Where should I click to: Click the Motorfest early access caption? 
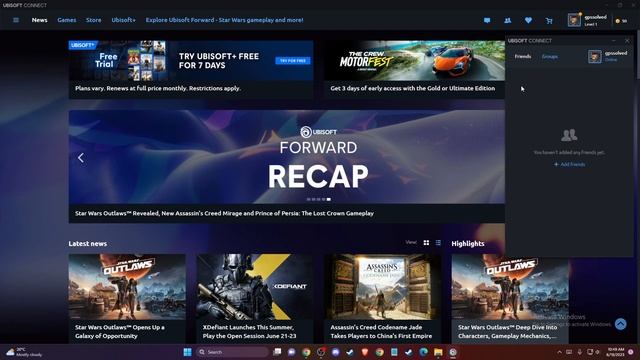(413, 88)
